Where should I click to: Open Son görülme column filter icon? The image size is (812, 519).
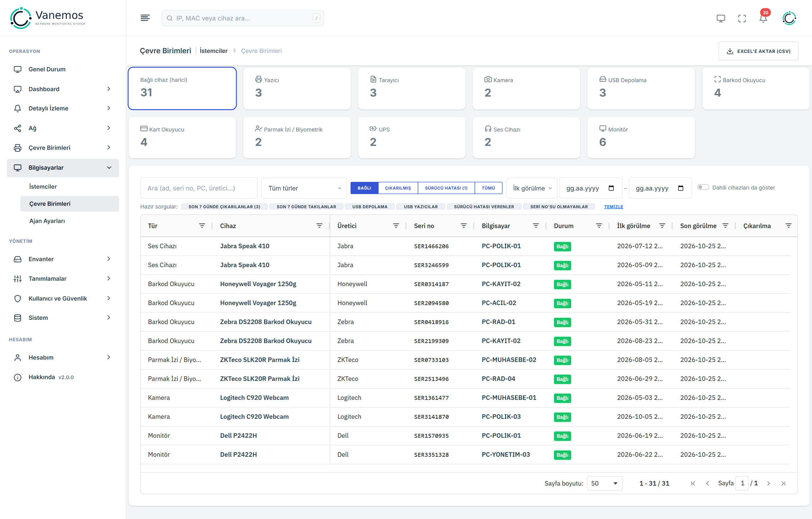point(725,226)
